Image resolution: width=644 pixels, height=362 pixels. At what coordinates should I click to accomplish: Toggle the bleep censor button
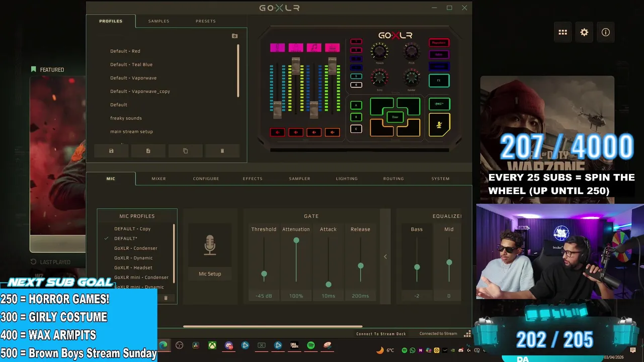[x=439, y=104]
